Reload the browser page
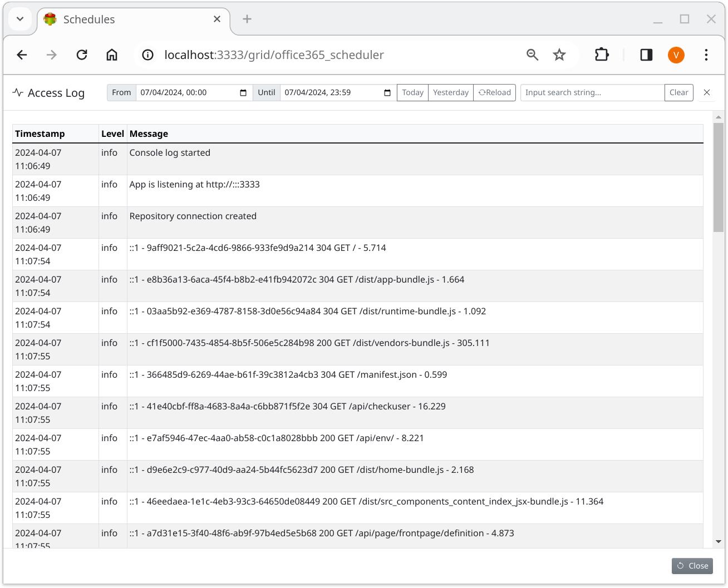Screen dimensions: 728x588 click(x=82, y=55)
